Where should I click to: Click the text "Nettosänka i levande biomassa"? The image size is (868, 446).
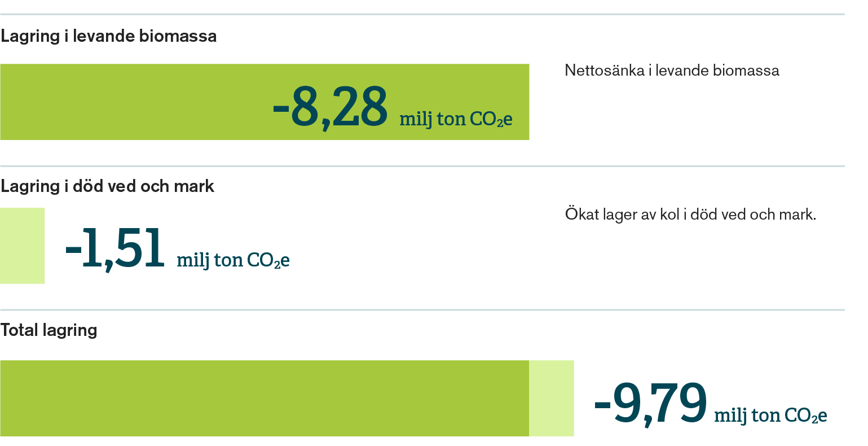click(672, 71)
